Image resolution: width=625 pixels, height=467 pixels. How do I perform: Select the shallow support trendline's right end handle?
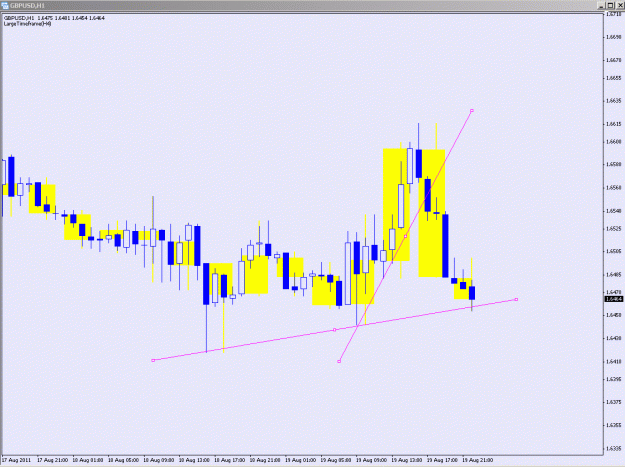(517, 299)
